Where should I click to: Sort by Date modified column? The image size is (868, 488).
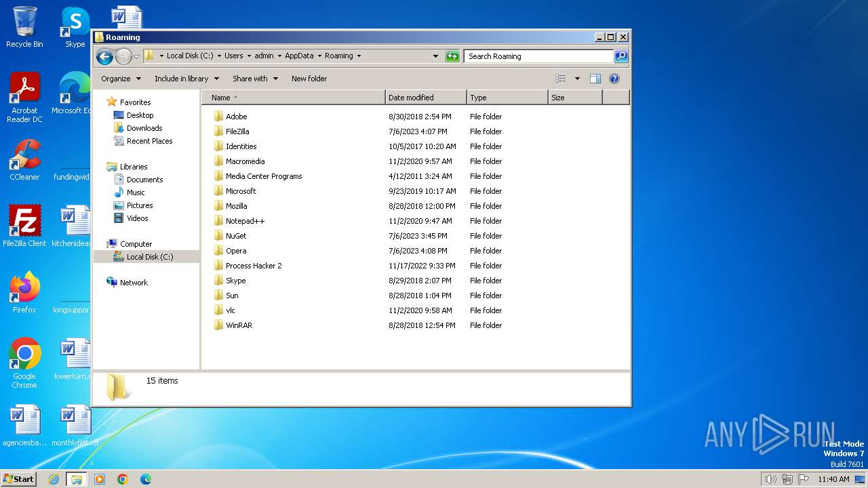[426, 98]
